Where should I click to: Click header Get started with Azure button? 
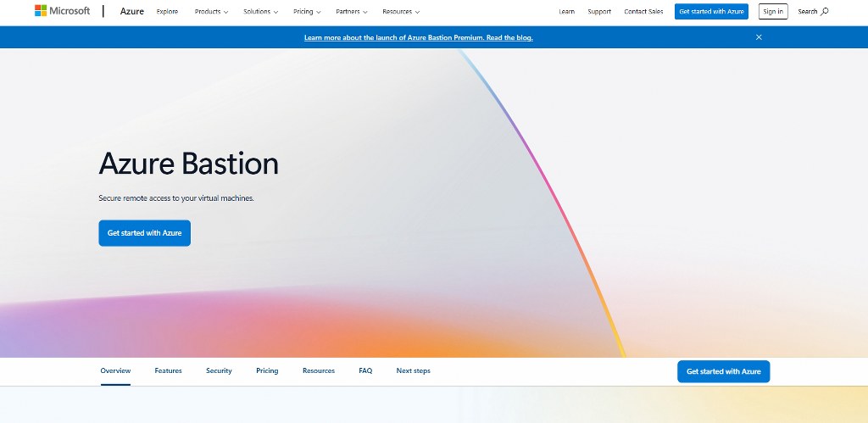click(x=711, y=12)
